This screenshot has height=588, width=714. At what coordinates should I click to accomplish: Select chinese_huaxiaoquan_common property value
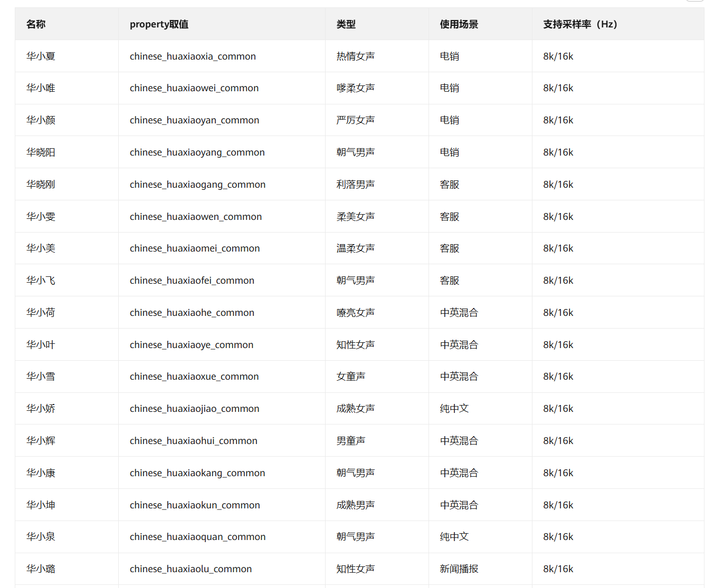197,537
